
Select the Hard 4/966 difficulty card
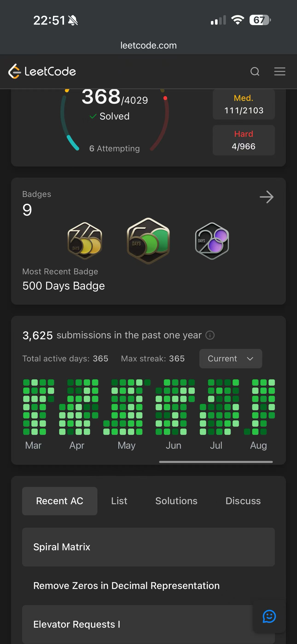[x=244, y=140]
